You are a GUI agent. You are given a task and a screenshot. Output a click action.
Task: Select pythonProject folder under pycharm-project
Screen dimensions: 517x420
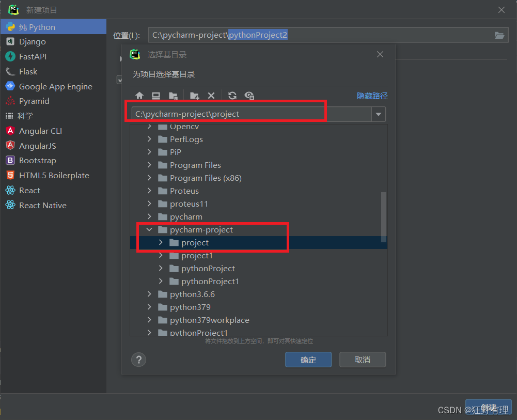[x=259, y=268]
